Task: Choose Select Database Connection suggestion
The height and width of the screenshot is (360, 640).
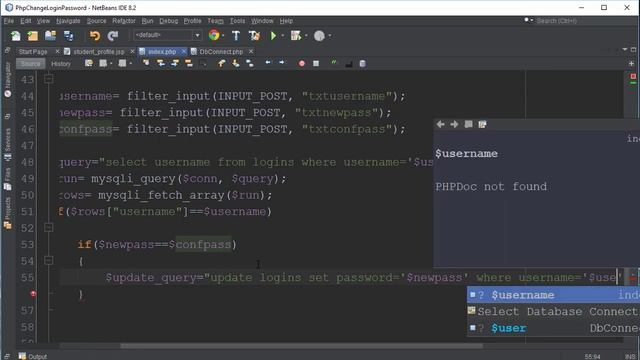Action: [x=553, y=311]
